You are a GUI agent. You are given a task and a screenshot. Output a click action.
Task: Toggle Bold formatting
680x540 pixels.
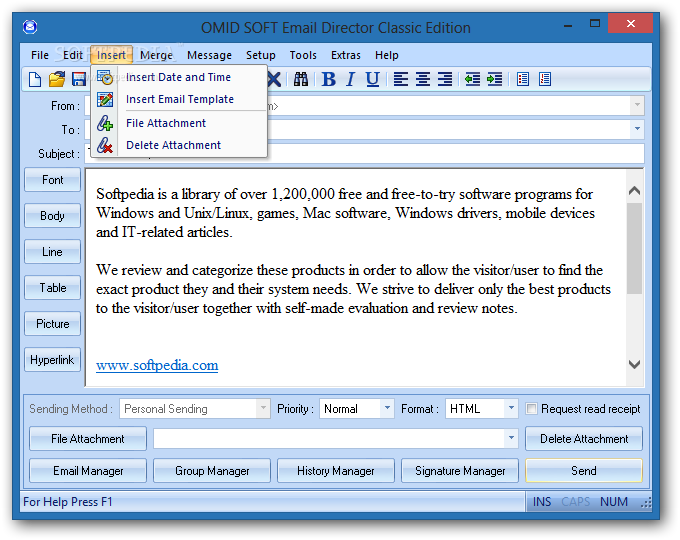(329, 79)
